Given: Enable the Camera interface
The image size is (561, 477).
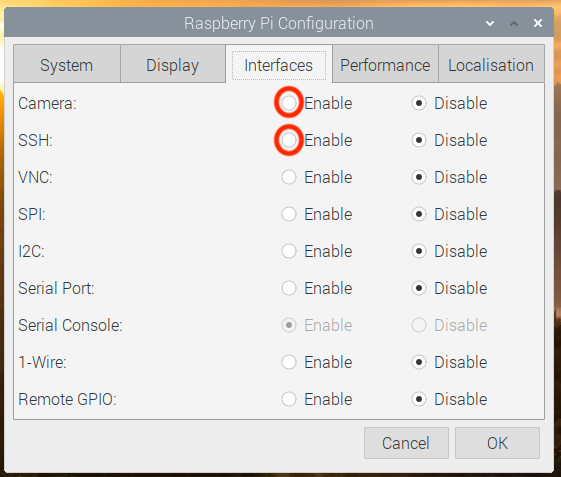Looking at the screenshot, I should click(x=289, y=103).
